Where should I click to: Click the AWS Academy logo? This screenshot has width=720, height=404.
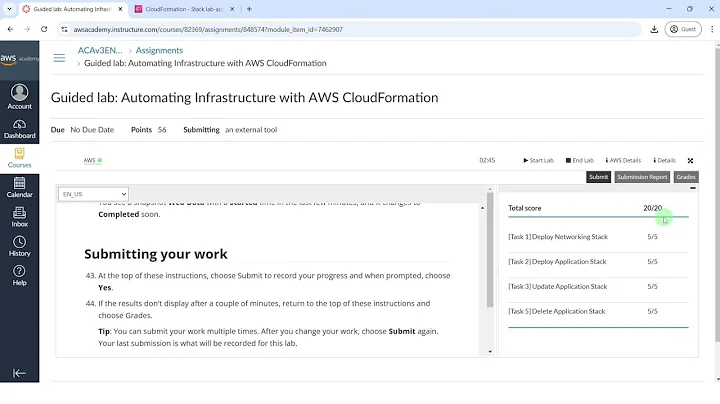[x=19, y=59]
